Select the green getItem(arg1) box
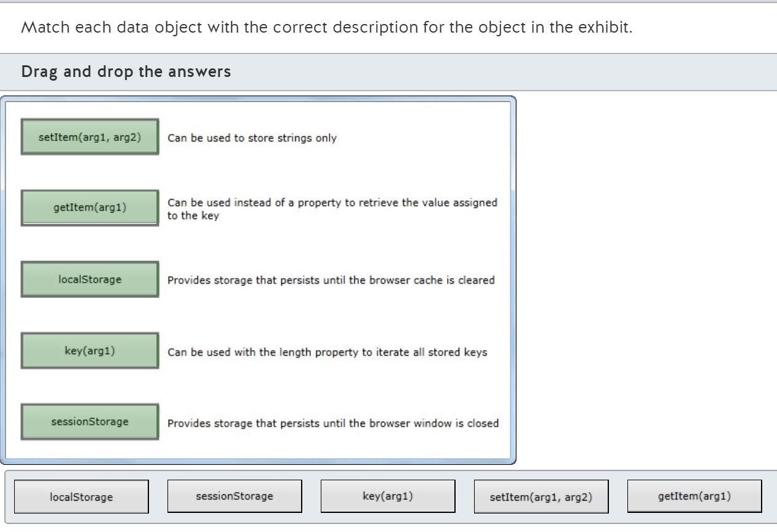 pyautogui.click(x=90, y=208)
